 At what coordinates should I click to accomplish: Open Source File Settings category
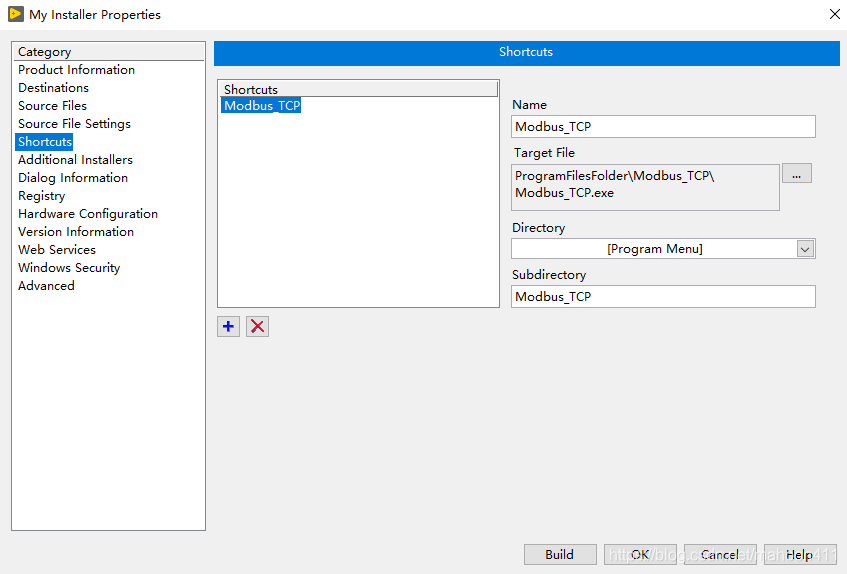coord(74,124)
